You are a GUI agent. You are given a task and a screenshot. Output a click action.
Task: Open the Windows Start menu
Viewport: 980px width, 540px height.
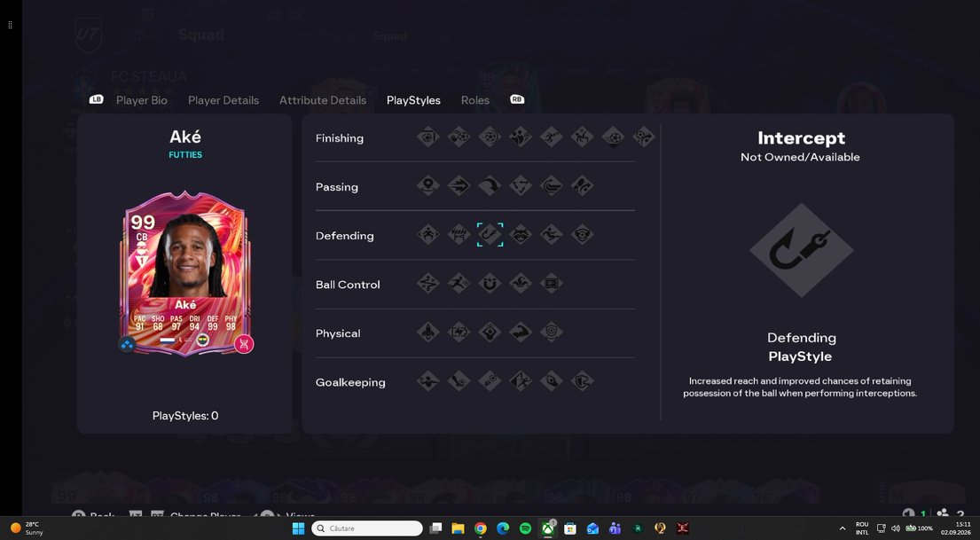pos(298,528)
